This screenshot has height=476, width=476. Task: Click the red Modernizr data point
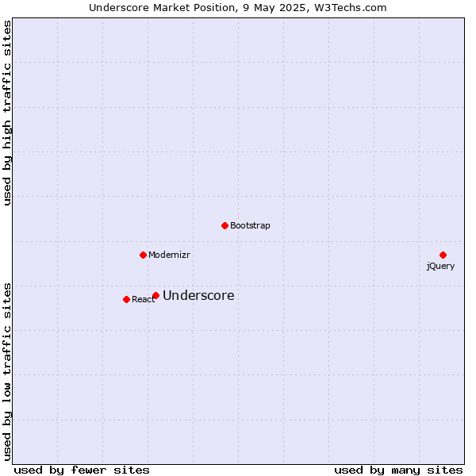(144, 255)
